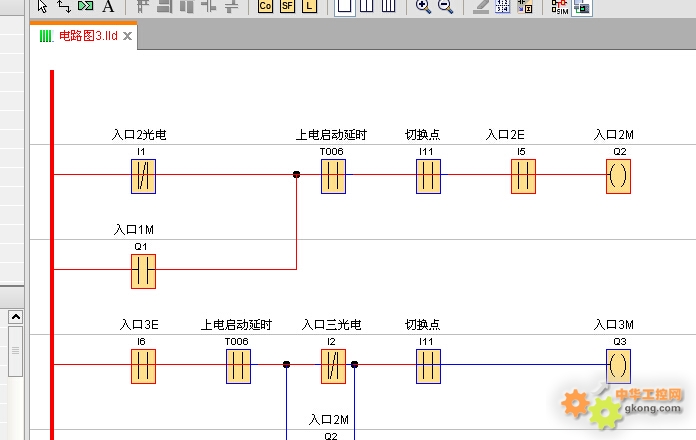
Task: Activate the connect wiring tool
Action: tap(63, 6)
